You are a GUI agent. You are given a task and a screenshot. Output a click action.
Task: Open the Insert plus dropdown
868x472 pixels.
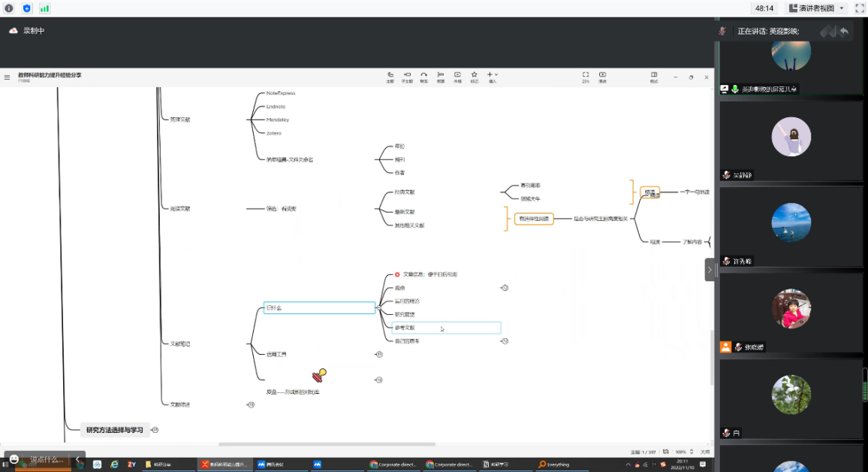492,77
